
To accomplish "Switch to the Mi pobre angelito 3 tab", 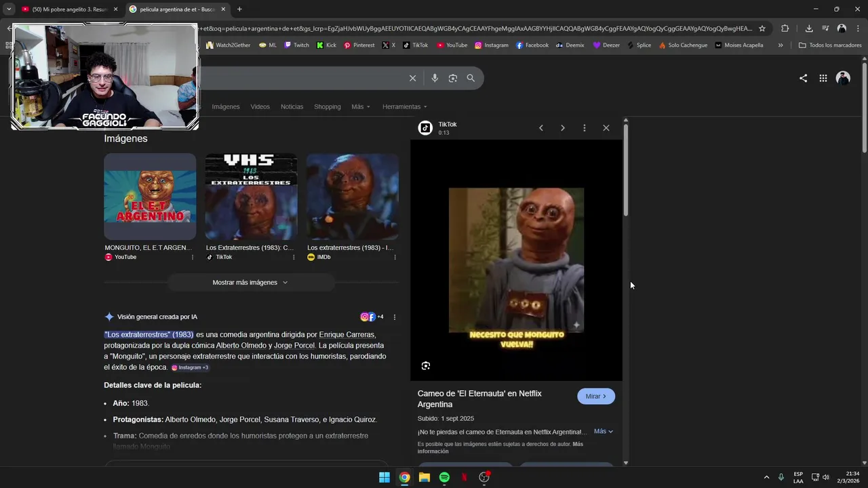I will [69, 9].
